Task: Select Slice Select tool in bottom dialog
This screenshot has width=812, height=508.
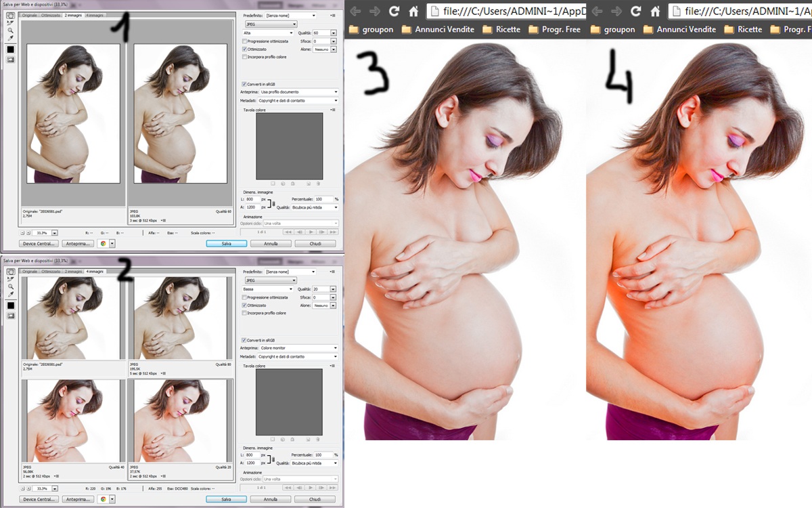Action: (x=11, y=278)
